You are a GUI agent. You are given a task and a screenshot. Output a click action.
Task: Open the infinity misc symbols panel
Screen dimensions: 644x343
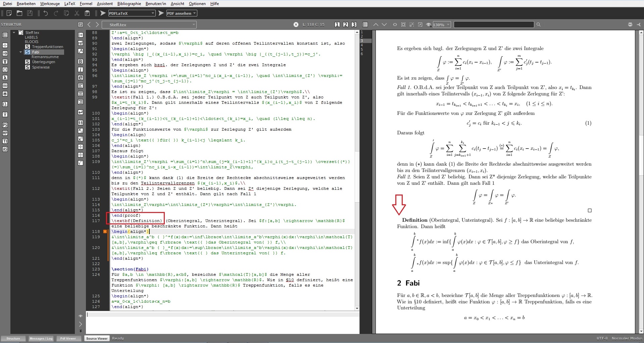(x=5, y=86)
